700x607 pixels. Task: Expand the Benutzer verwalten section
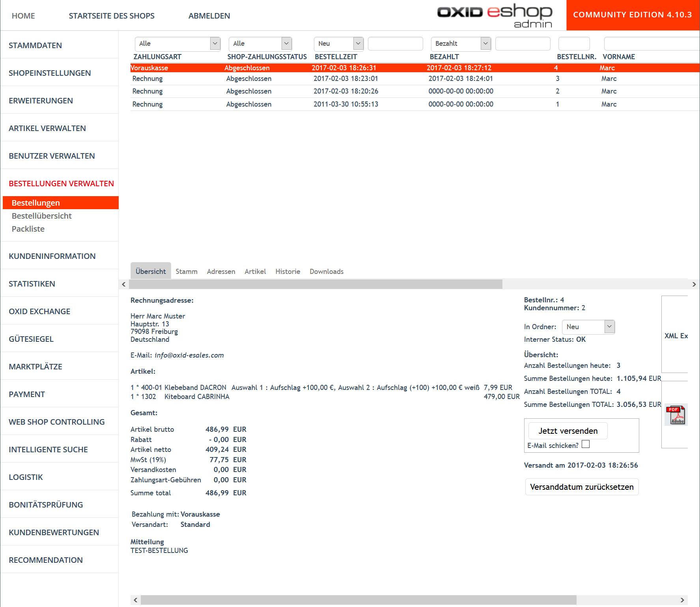click(x=52, y=156)
